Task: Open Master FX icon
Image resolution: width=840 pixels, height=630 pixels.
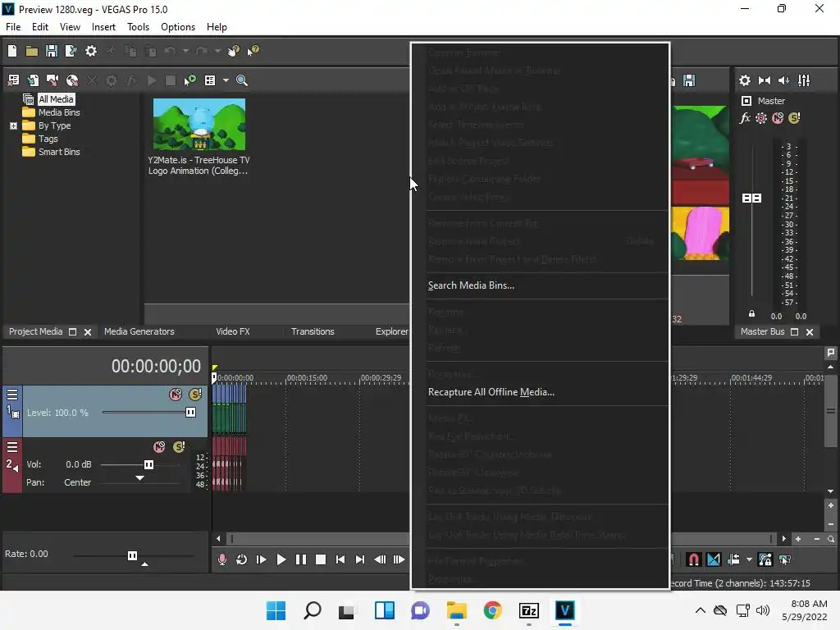Action: click(x=745, y=118)
